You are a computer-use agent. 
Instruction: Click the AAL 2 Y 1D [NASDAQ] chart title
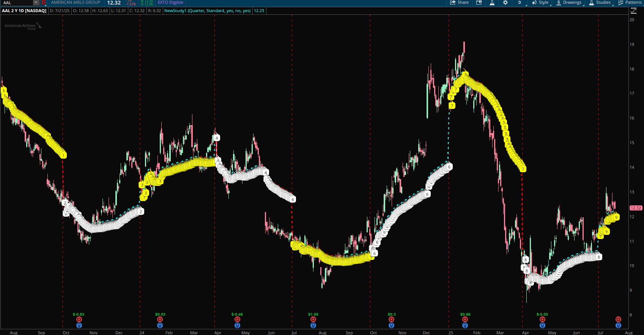tap(24, 11)
